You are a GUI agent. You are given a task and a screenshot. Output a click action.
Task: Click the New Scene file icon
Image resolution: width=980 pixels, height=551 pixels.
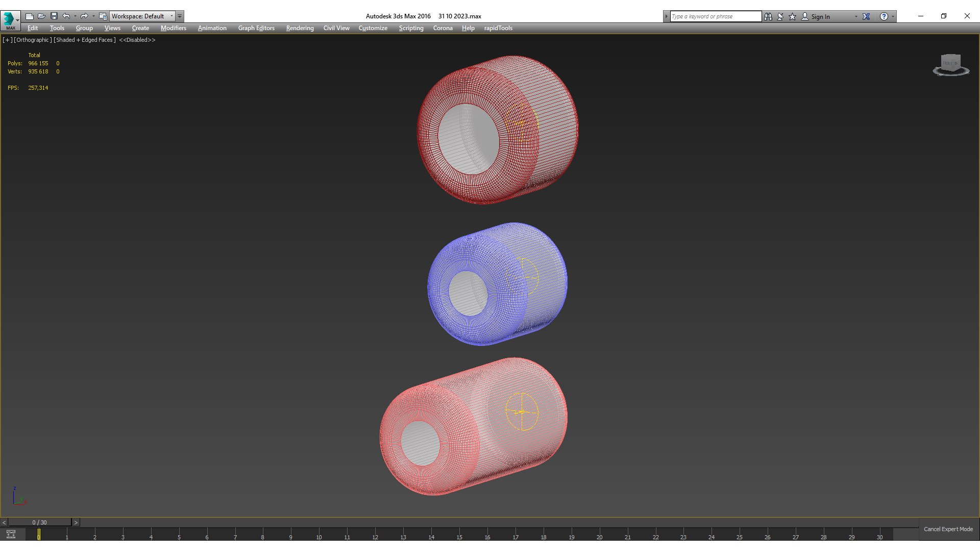(30, 16)
